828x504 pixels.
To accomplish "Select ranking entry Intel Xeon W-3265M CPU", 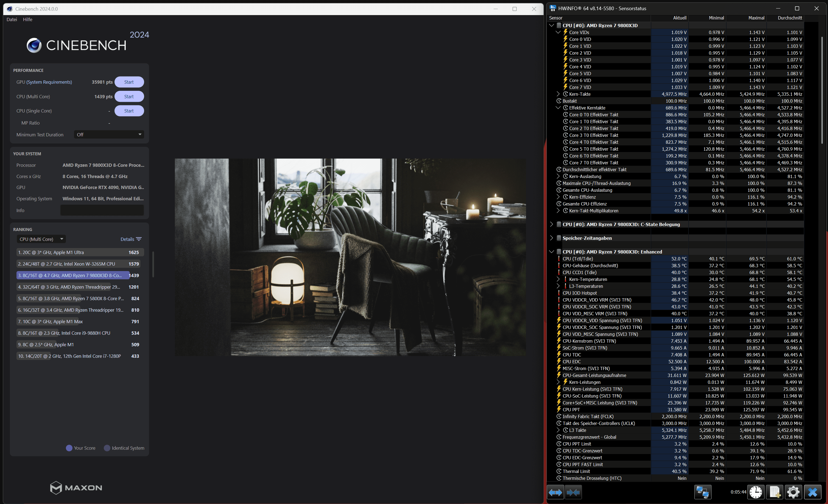I will point(80,264).
